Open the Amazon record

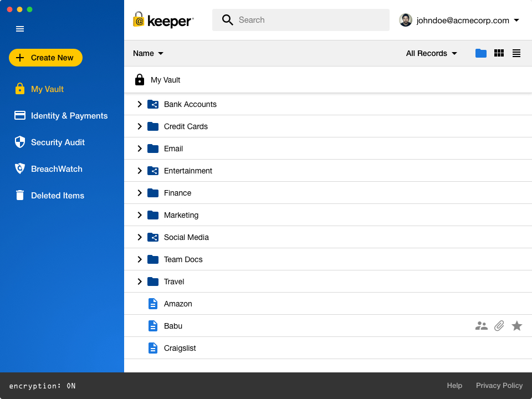click(x=178, y=304)
